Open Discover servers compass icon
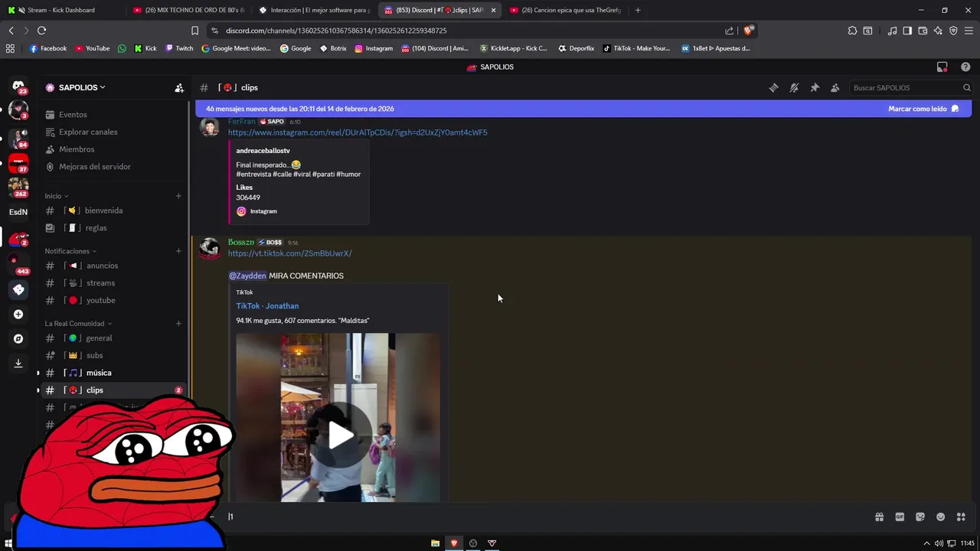Screen dimensions: 980x551 click(x=18, y=339)
